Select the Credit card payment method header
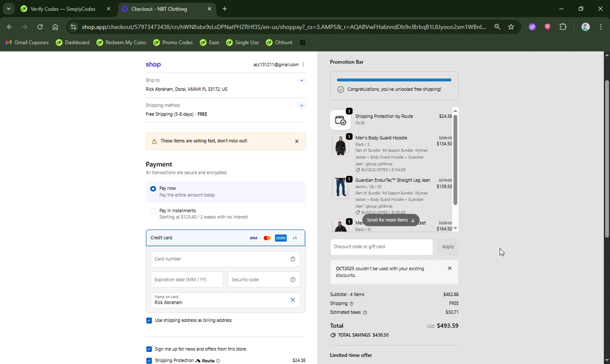 (x=225, y=238)
